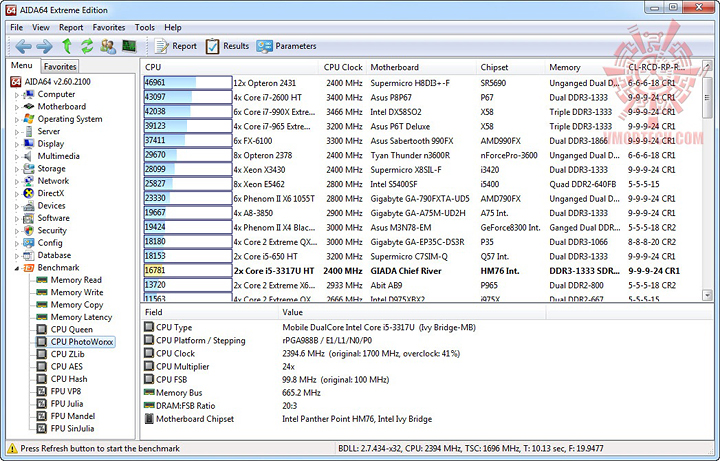
Task: Expand the Storage tree node
Action: tap(17, 169)
